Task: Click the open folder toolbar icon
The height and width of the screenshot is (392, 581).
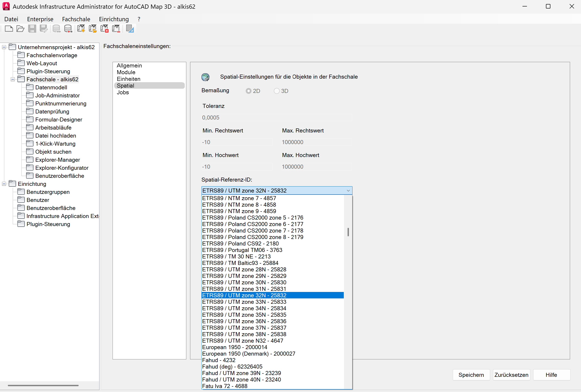Action: point(20,29)
